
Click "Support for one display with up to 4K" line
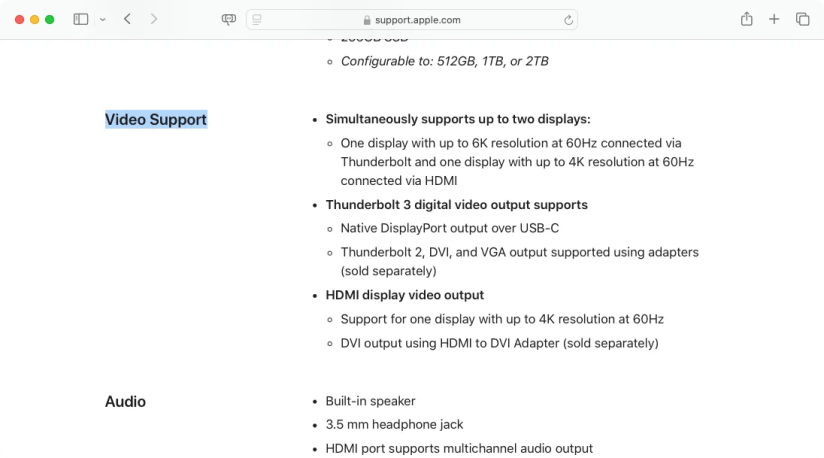point(502,319)
